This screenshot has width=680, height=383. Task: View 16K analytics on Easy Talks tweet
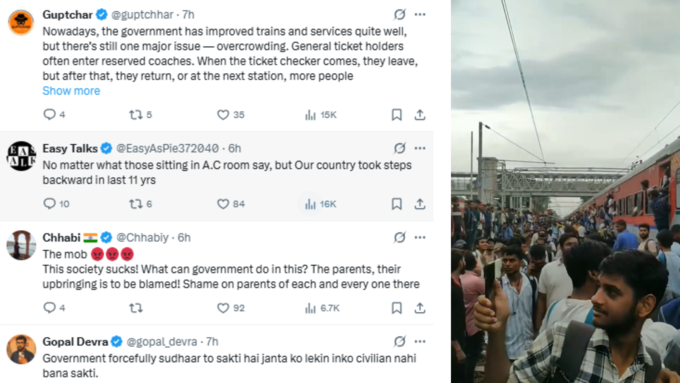pyautogui.click(x=321, y=204)
